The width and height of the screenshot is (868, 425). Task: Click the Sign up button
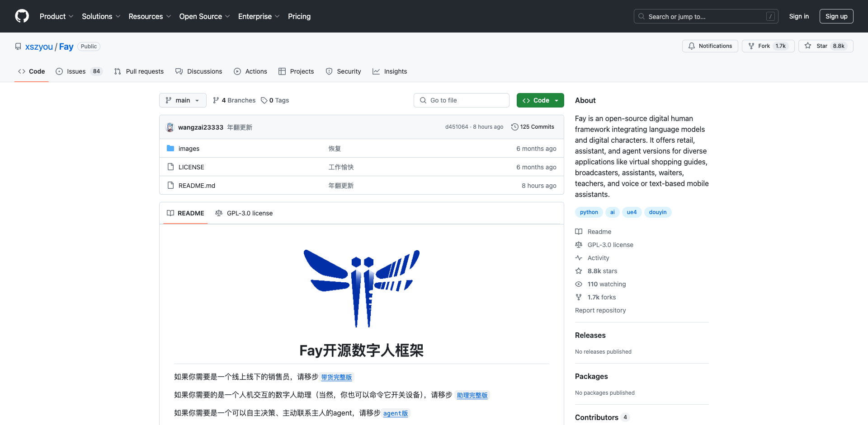tap(836, 16)
